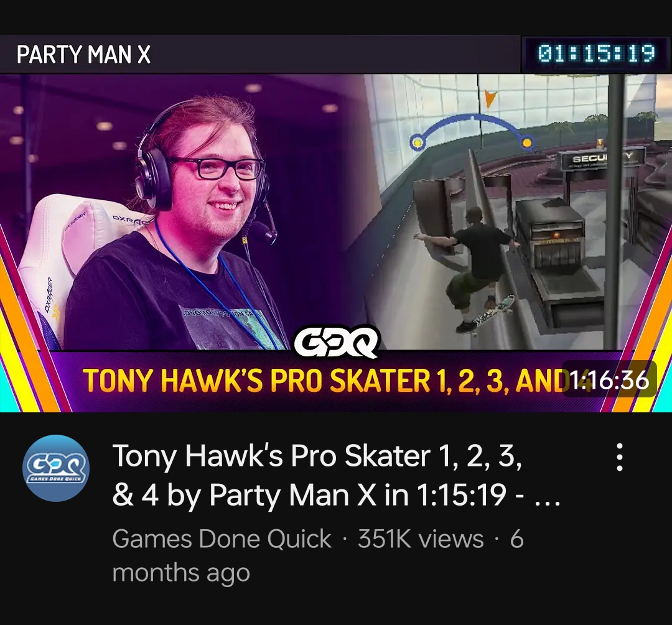Screen dimensions: 672x625
Task: Click the PARTY MAN X runner label
Action: click(x=83, y=54)
